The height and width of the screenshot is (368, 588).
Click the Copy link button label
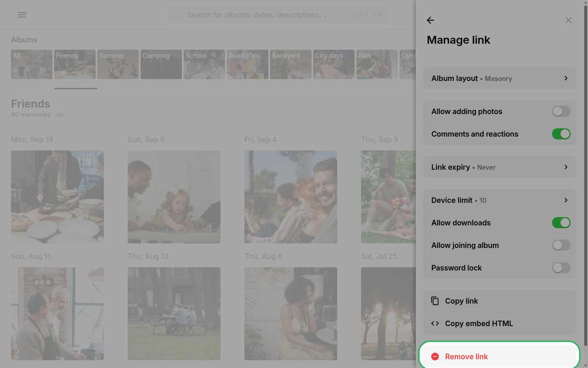[x=462, y=301]
